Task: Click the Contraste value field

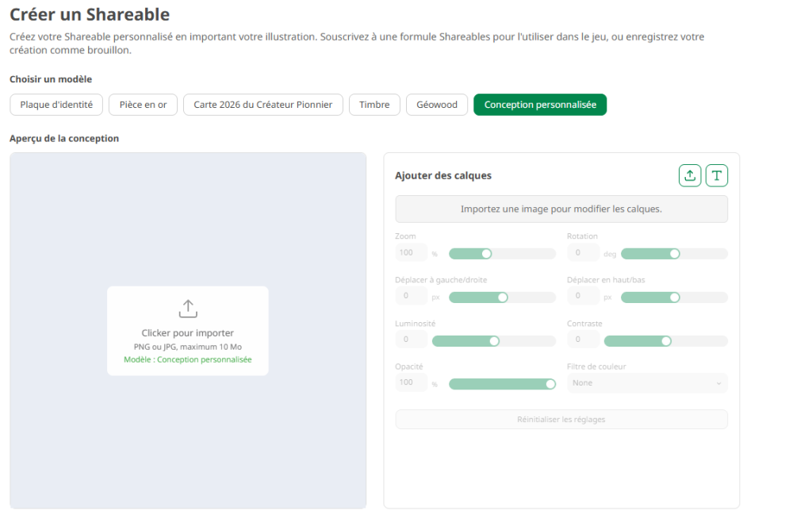Action: 583,340
